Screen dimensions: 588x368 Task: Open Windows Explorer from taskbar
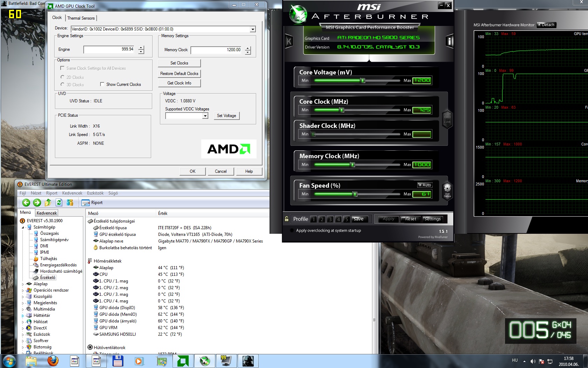pos(31,361)
